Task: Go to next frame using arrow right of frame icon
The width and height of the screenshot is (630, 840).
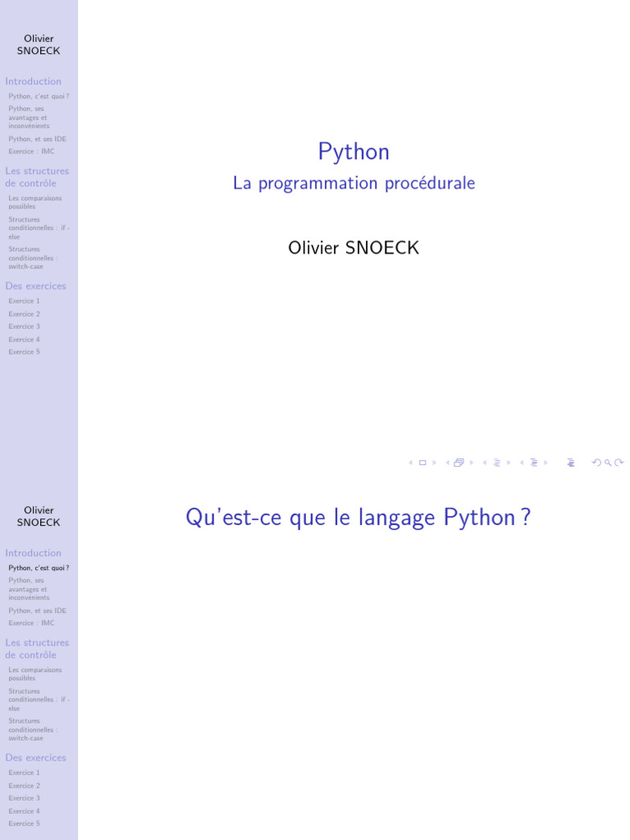Action: tap(472, 463)
